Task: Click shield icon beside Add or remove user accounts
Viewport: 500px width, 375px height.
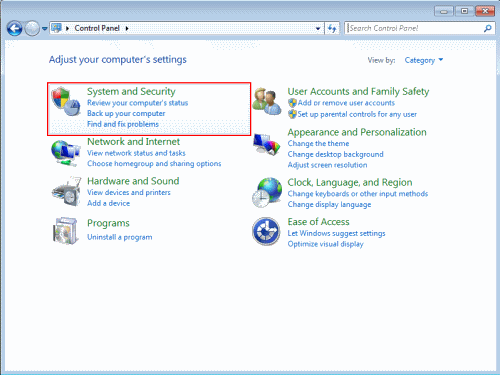Action: [292, 103]
